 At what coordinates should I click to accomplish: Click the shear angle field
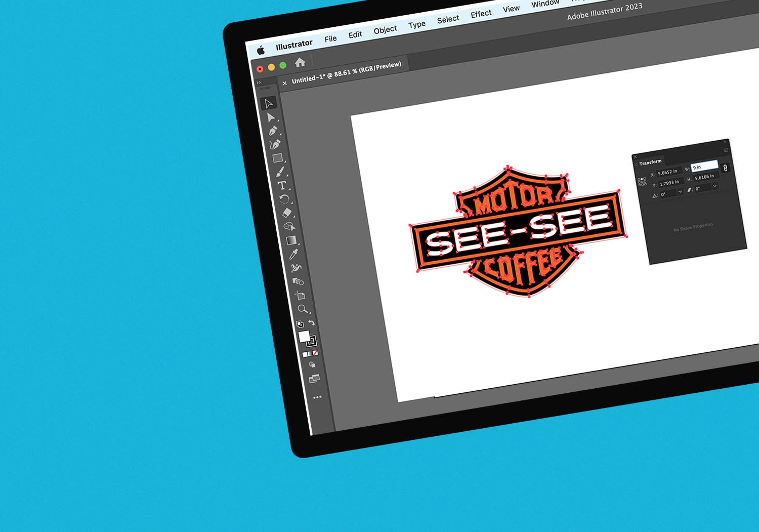(703, 188)
